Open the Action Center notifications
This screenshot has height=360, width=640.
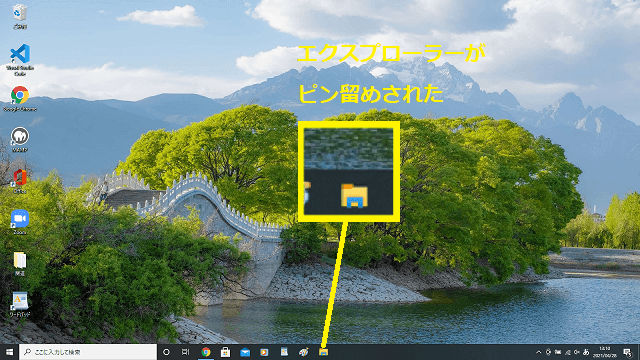click(x=628, y=352)
